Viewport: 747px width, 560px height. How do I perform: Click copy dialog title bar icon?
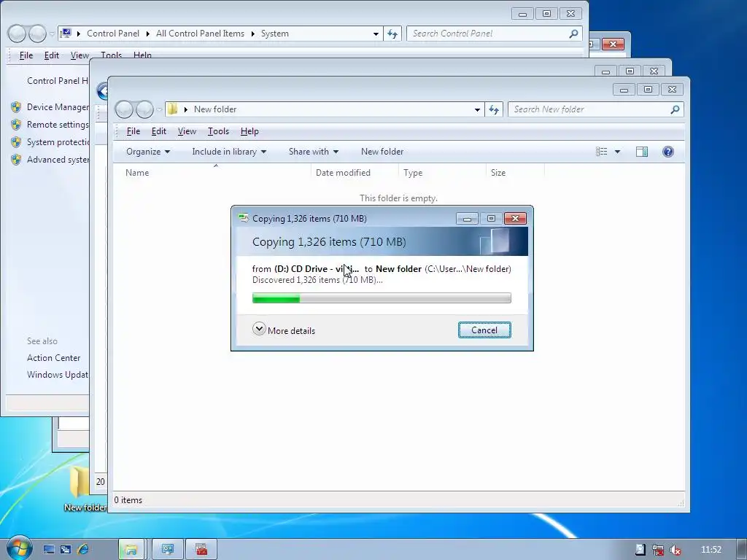244,218
